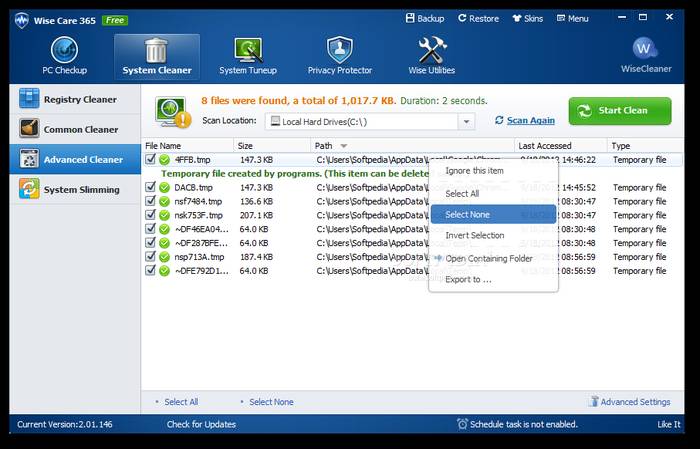Toggle checkbox for nsf7484.tmp
Image resolution: width=700 pixels, height=449 pixels.
click(x=151, y=201)
